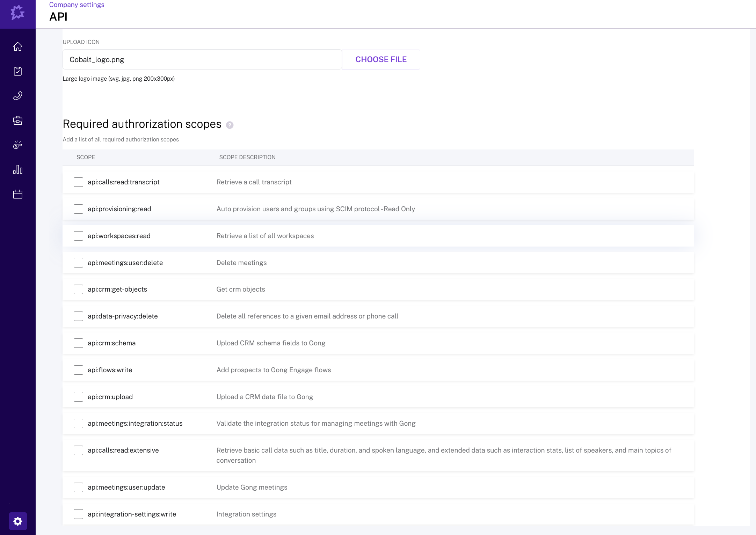Check the api:integration-settings:write scope
Image resolution: width=756 pixels, height=535 pixels.
click(x=78, y=514)
